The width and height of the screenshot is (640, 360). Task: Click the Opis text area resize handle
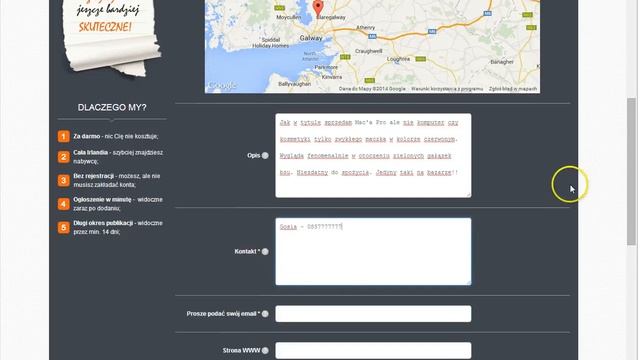click(469, 195)
